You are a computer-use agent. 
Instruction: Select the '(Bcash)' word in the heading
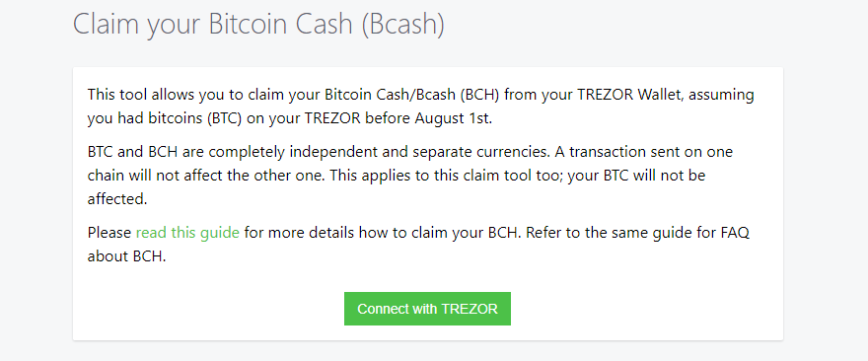coord(403,26)
